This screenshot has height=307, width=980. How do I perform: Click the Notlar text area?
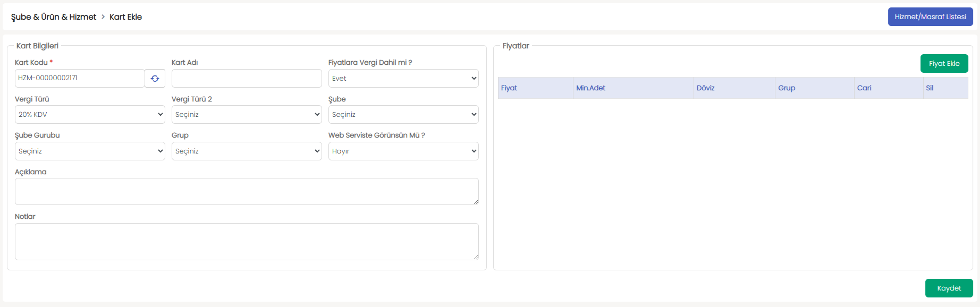(x=247, y=242)
